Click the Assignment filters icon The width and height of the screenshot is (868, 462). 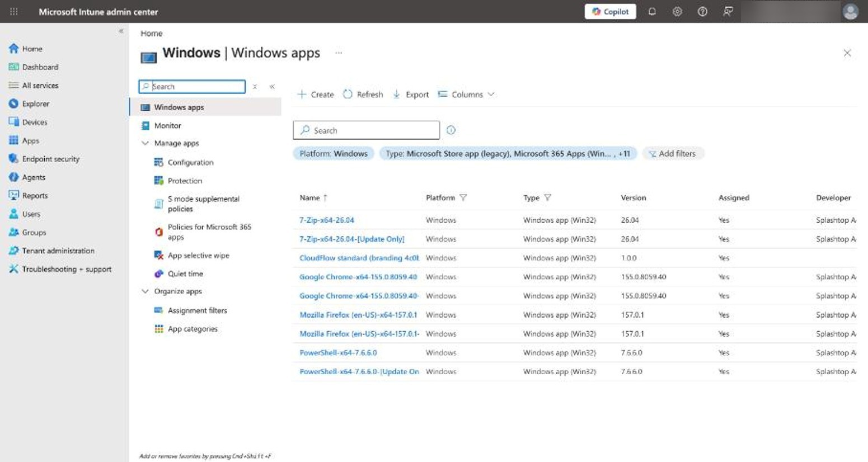(158, 310)
